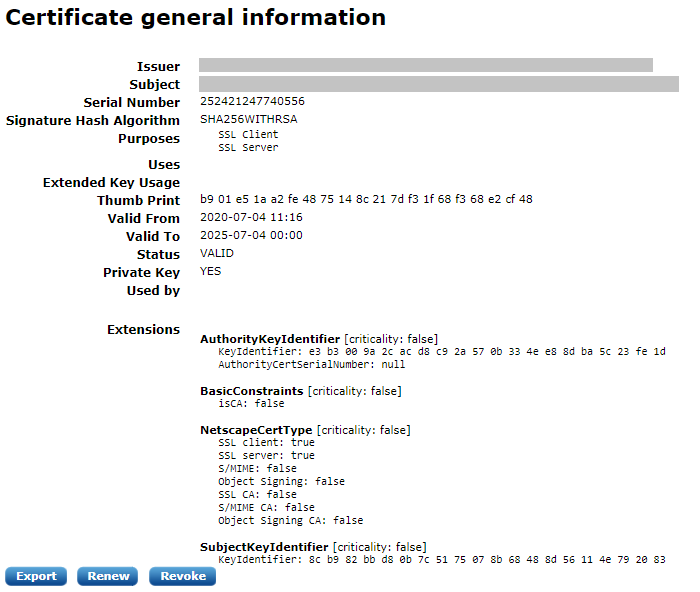Select SSL Server under Purposes
Screen dimensions: 700x592
[248, 148]
